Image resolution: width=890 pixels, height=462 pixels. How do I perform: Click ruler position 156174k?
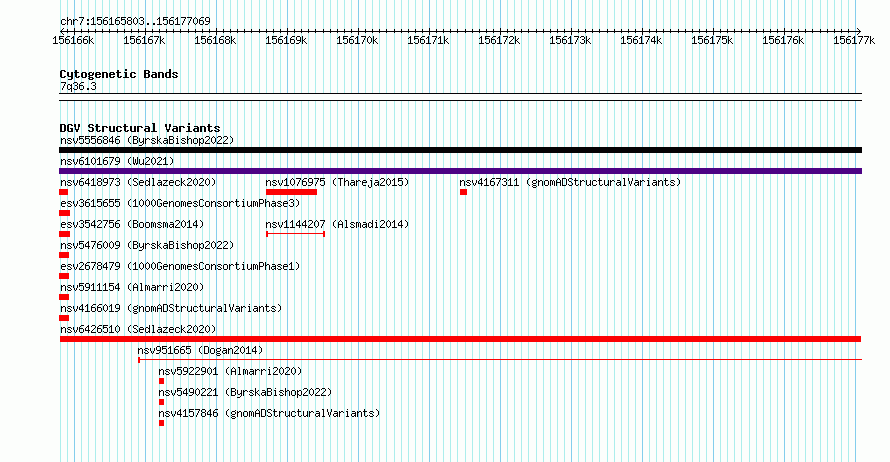tap(641, 40)
